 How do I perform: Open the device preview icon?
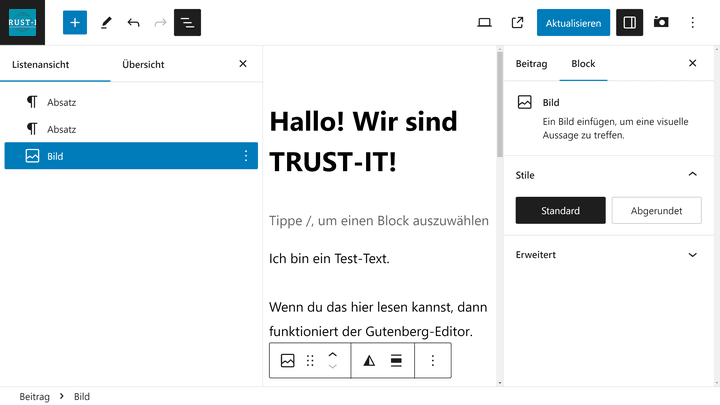coord(484,22)
